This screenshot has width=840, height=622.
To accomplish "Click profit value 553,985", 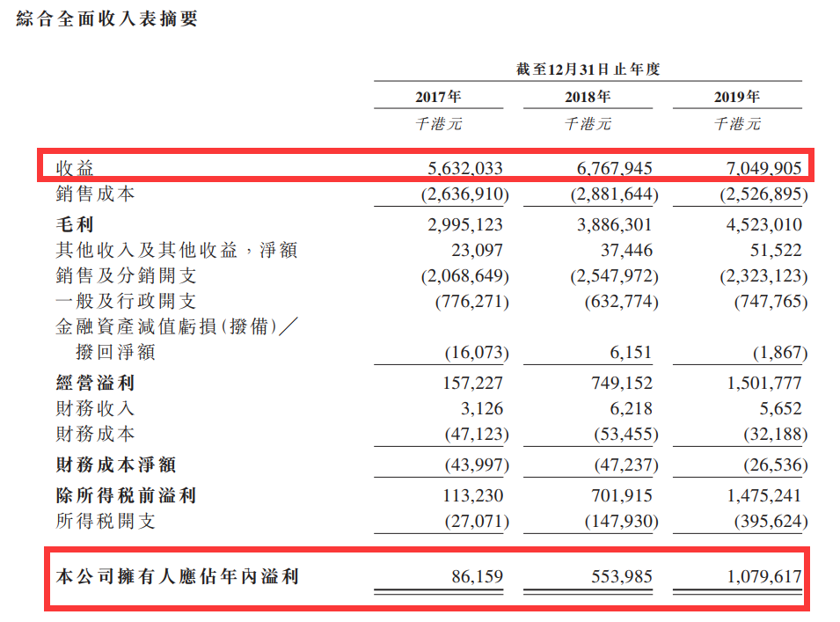I will [x=622, y=576].
